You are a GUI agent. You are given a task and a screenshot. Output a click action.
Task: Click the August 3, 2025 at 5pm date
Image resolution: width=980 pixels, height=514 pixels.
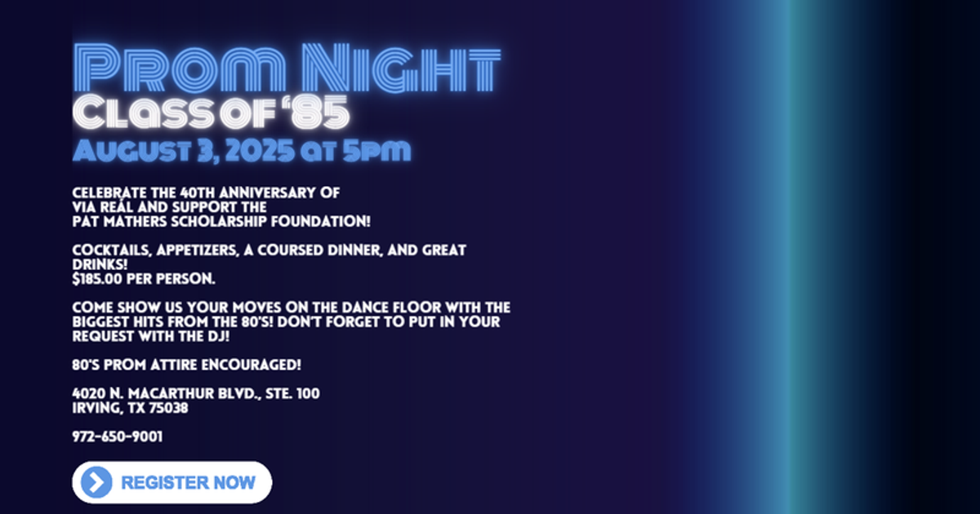(x=242, y=151)
